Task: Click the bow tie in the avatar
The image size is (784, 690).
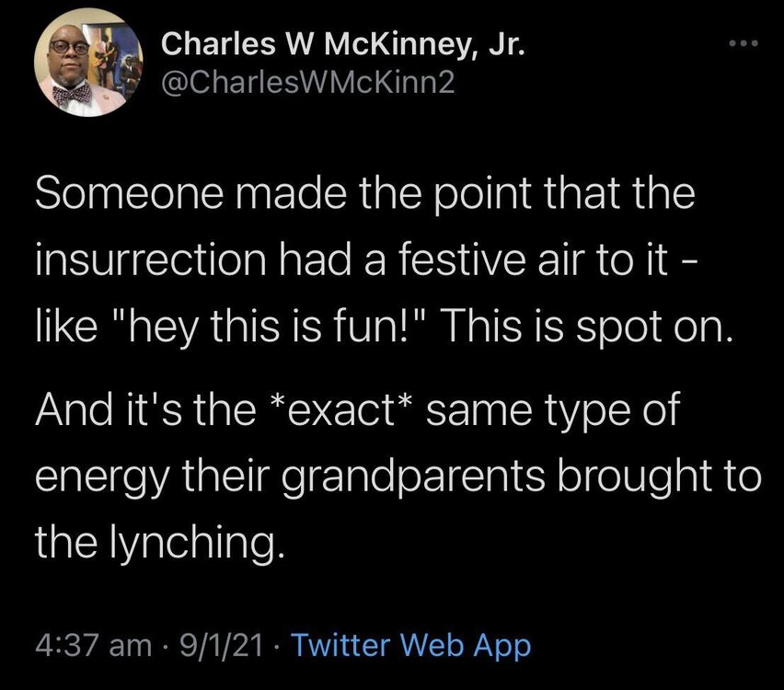Action: tap(73, 94)
